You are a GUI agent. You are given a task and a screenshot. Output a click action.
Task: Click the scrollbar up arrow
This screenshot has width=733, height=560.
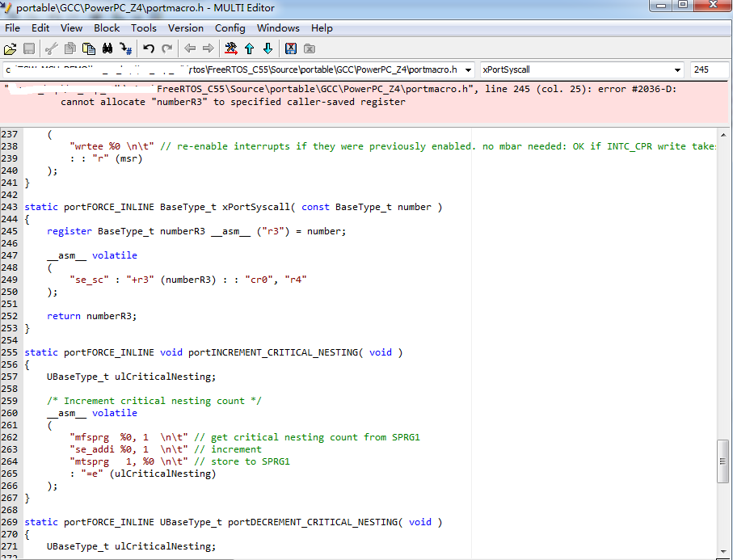(x=723, y=135)
